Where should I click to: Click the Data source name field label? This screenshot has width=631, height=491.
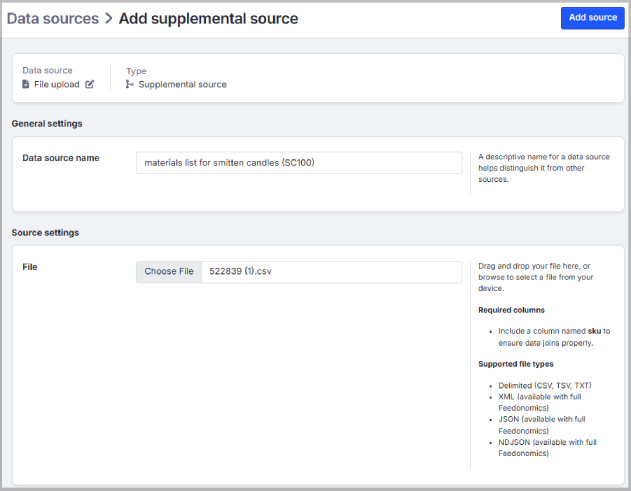point(60,157)
